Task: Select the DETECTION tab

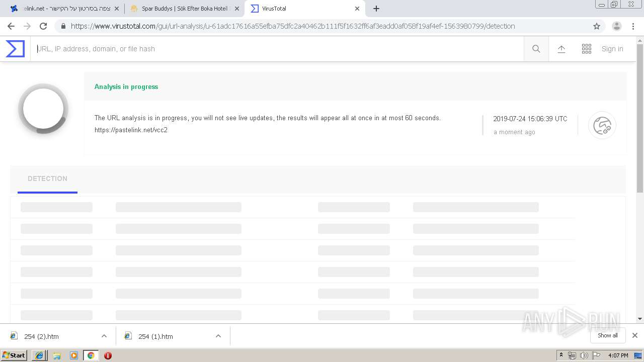Action: coord(47,179)
